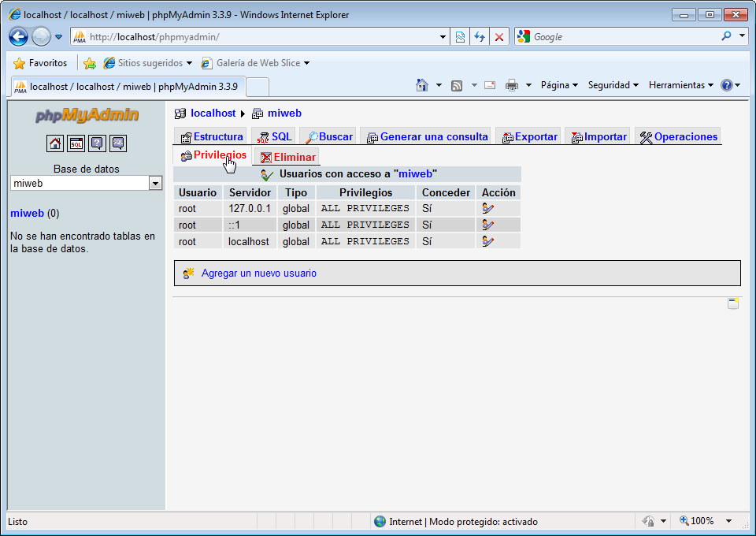Open the Seguridad menu

[x=613, y=85]
